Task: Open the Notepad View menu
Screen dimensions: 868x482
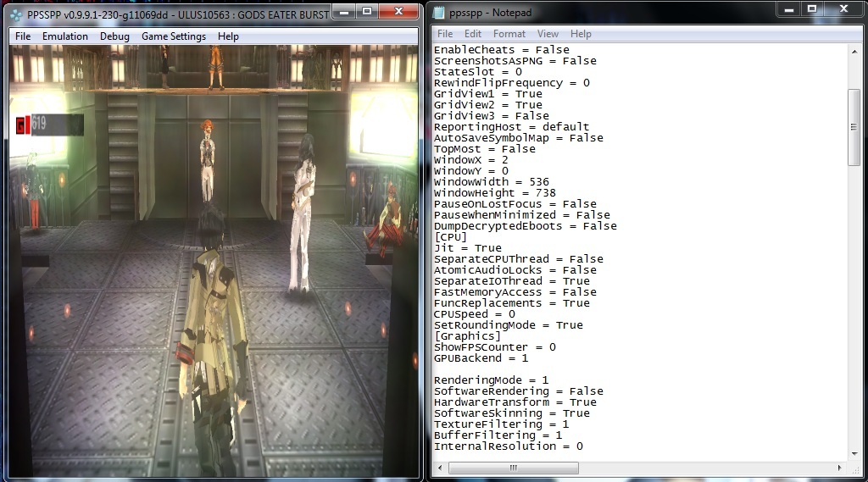Action: (x=548, y=34)
